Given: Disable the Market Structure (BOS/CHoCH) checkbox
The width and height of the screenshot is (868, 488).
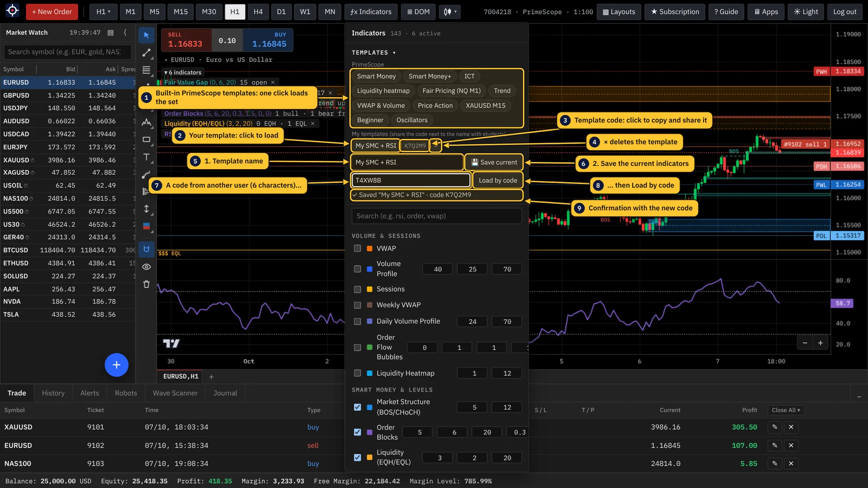Looking at the screenshot, I should click(357, 407).
